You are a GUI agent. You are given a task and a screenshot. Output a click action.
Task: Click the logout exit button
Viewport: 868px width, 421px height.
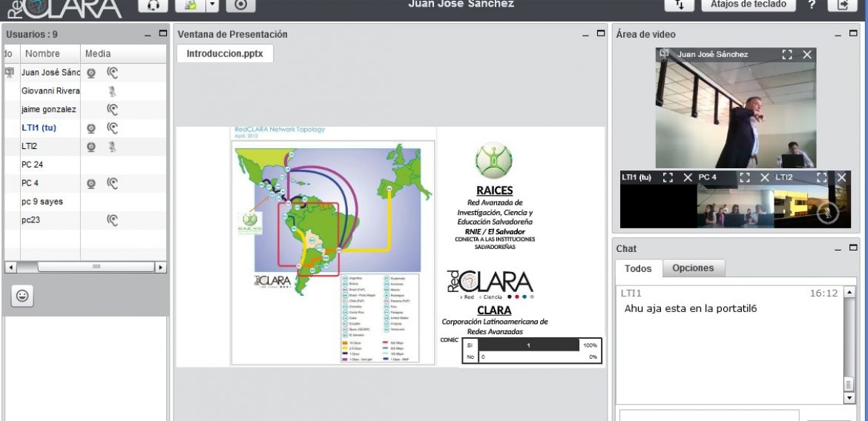pyautogui.click(x=843, y=4)
